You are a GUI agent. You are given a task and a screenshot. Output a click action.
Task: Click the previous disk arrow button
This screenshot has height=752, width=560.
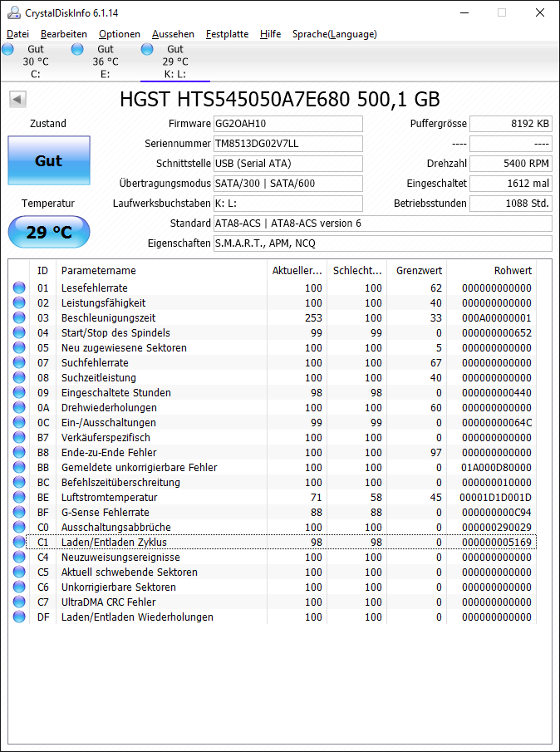(17, 100)
